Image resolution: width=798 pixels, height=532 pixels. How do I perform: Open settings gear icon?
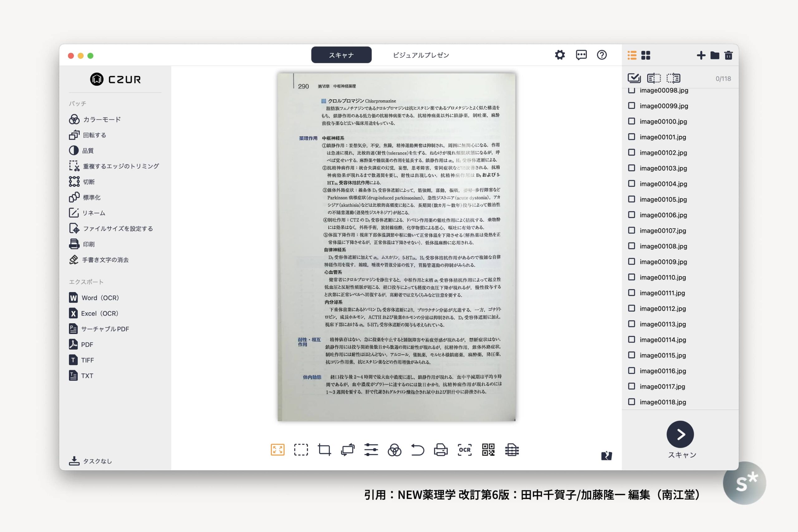(x=560, y=55)
